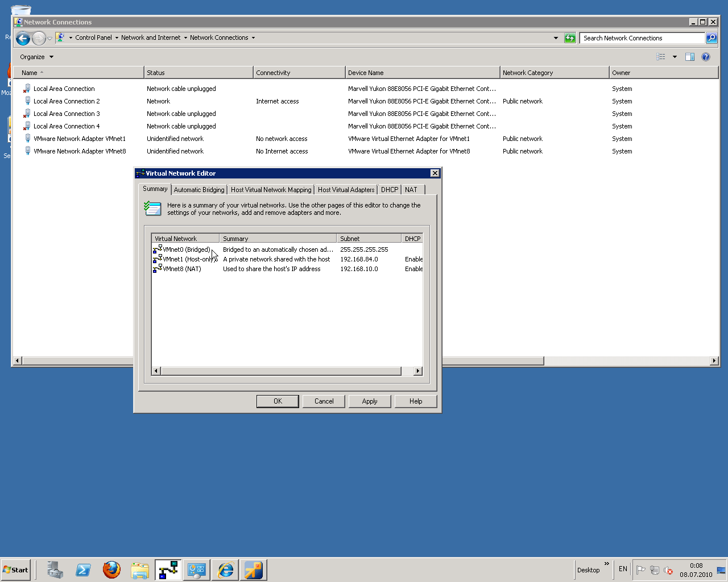Open Firefox from the taskbar
728x582 pixels.
(x=111, y=570)
